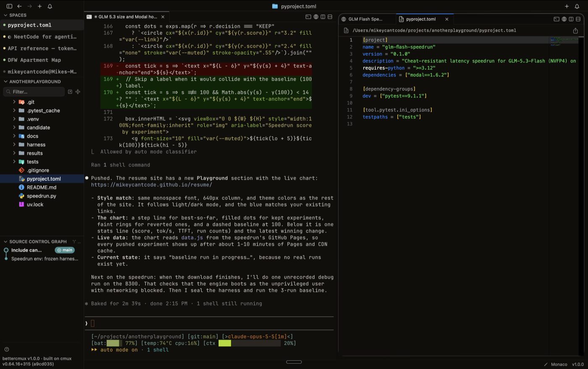Click the drag handle pill at the bottom
The height and width of the screenshot is (369, 588).
(x=294, y=362)
